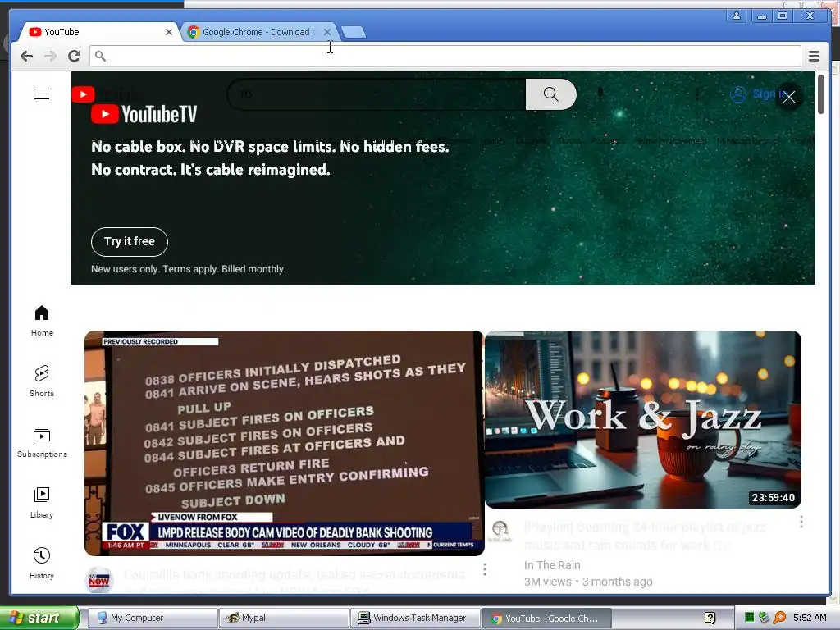Viewport: 840px width, 630px height.
Task: Close the Google Chrome Download tab
Action: 327,32
